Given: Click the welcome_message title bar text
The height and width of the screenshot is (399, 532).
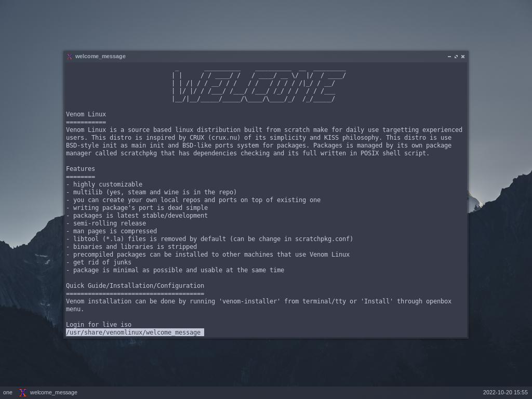Looking at the screenshot, I should (100, 56).
